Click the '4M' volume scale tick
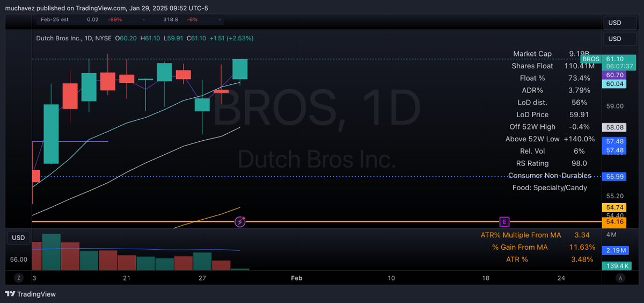This screenshot has height=303, width=644. (x=611, y=235)
